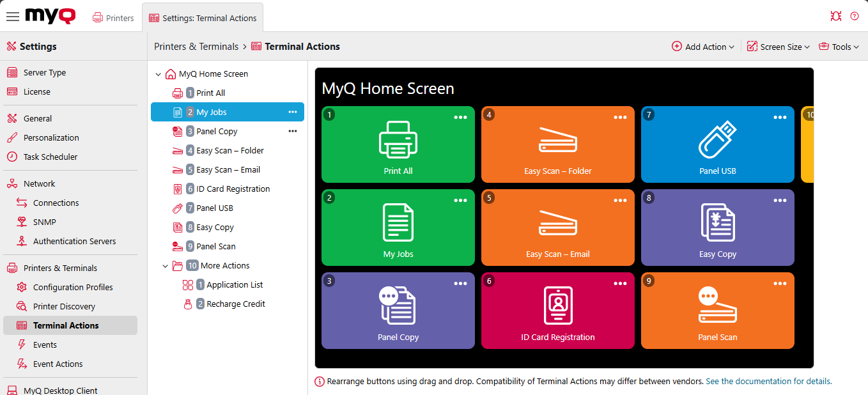Click the help question mark icon
Image resolution: width=868 pixels, height=395 pixels.
point(855,17)
